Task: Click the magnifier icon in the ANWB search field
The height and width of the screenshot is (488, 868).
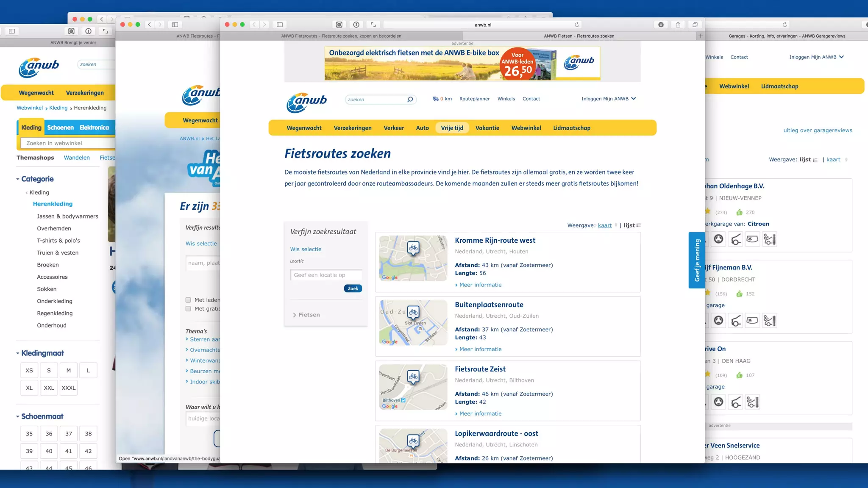Action: pyautogui.click(x=410, y=100)
